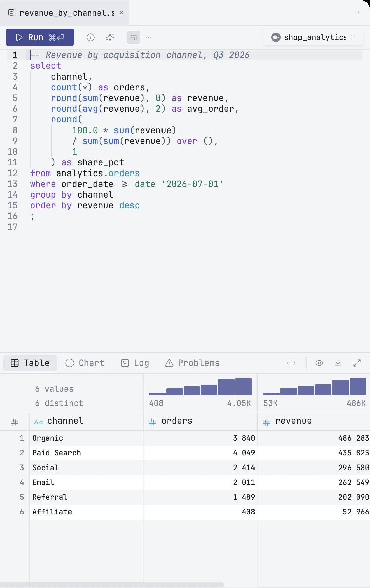This screenshot has width=370, height=588.
Task: Open query info icon in toolbar
Action: point(91,37)
